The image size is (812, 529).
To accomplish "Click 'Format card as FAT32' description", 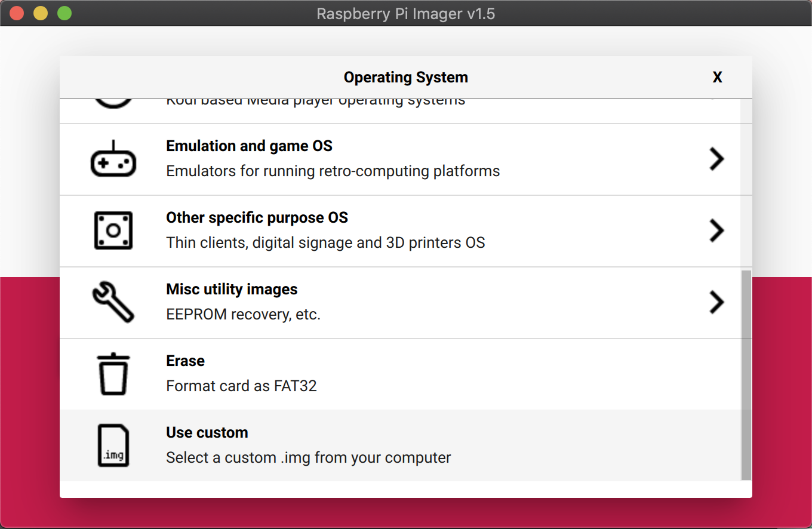I will tap(241, 386).
